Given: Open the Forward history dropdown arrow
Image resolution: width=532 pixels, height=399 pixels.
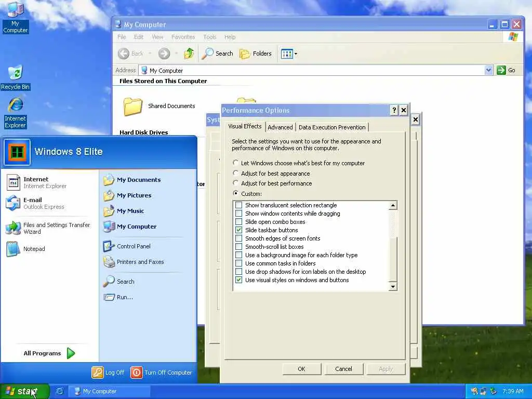Looking at the screenshot, I should (x=177, y=54).
